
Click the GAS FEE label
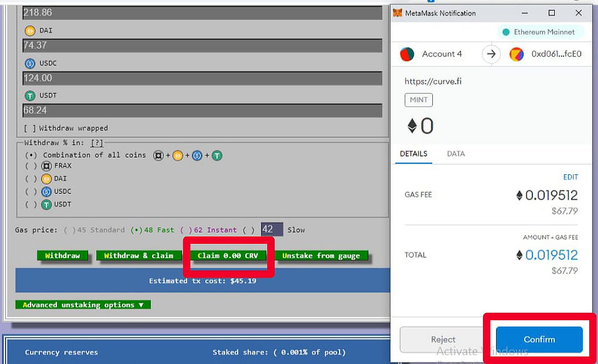pyautogui.click(x=418, y=195)
